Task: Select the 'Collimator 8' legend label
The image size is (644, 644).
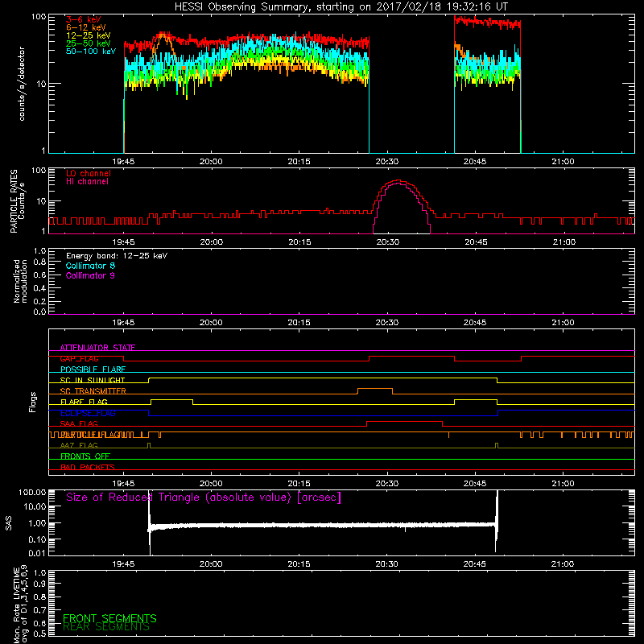Action: coord(90,266)
